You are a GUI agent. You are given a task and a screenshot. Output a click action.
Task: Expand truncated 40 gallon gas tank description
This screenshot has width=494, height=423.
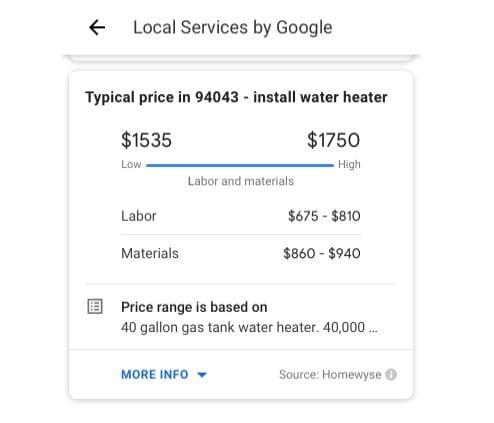pyautogui.click(x=249, y=327)
